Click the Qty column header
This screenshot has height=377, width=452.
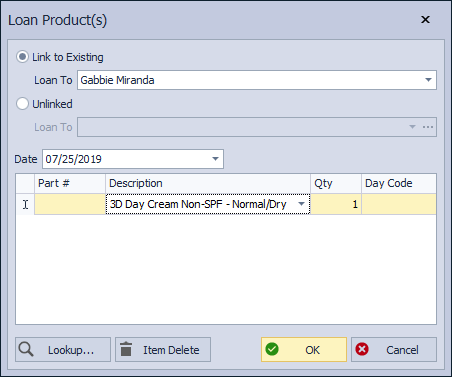336,183
